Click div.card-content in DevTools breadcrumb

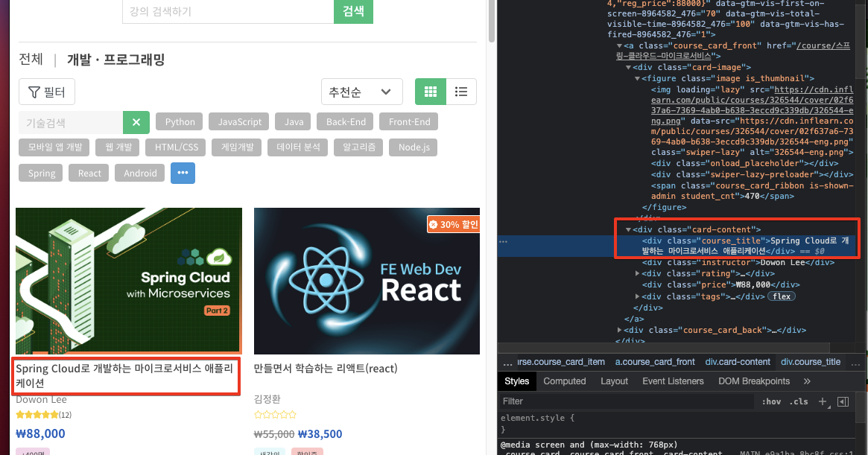tap(738, 362)
